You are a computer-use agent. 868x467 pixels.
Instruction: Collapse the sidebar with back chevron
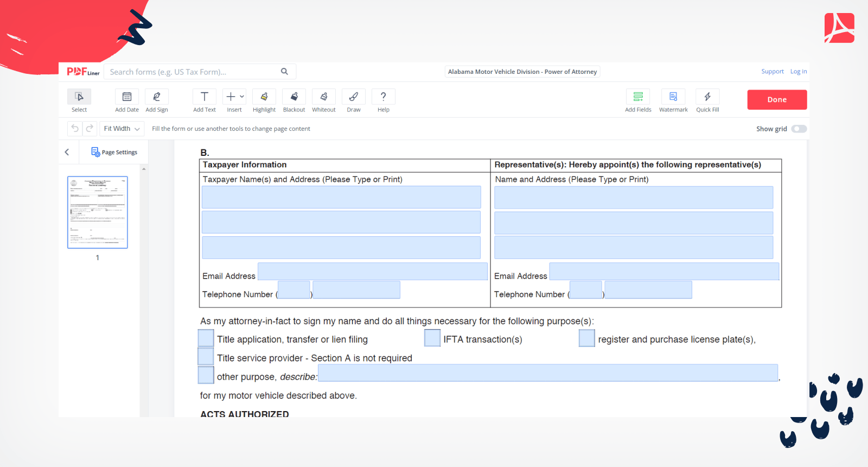[x=67, y=152]
